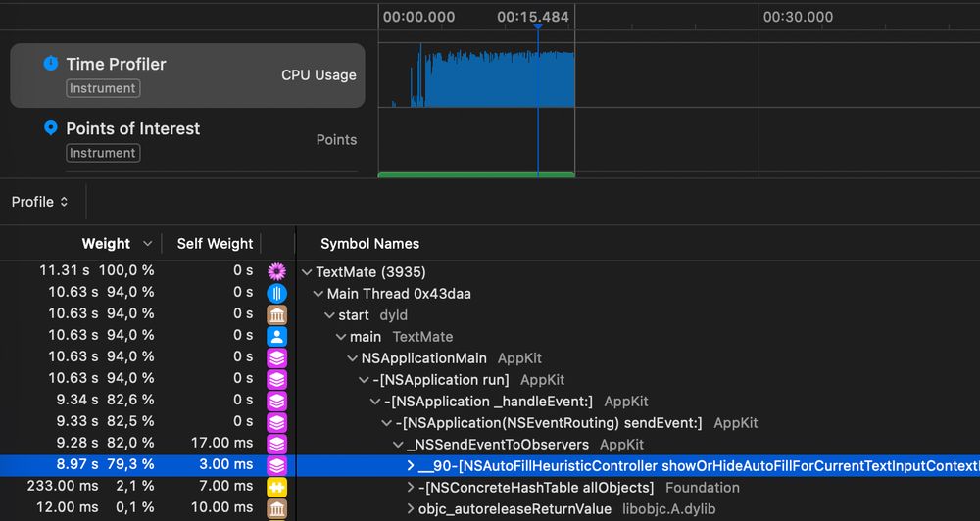Image resolution: width=980 pixels, height=521 pixels.
Task: Click the framework icon on the NSAutoFillHeuristicController row
Action: [277, 465]
